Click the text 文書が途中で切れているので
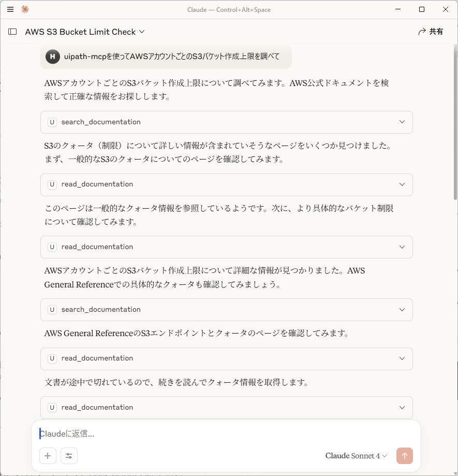The height and width of the screenshot is (476, 458). pos(98,382)
